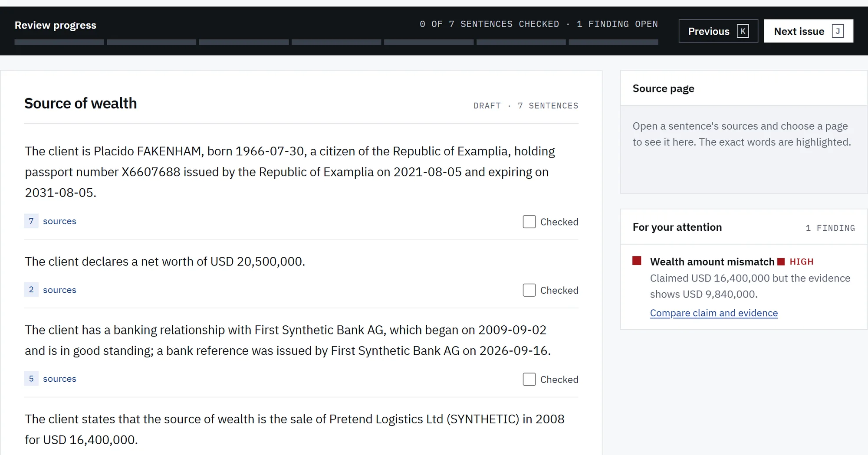Expand the 2 sources for net worth
Screen dimensions: 868x455
coord(50,290)
